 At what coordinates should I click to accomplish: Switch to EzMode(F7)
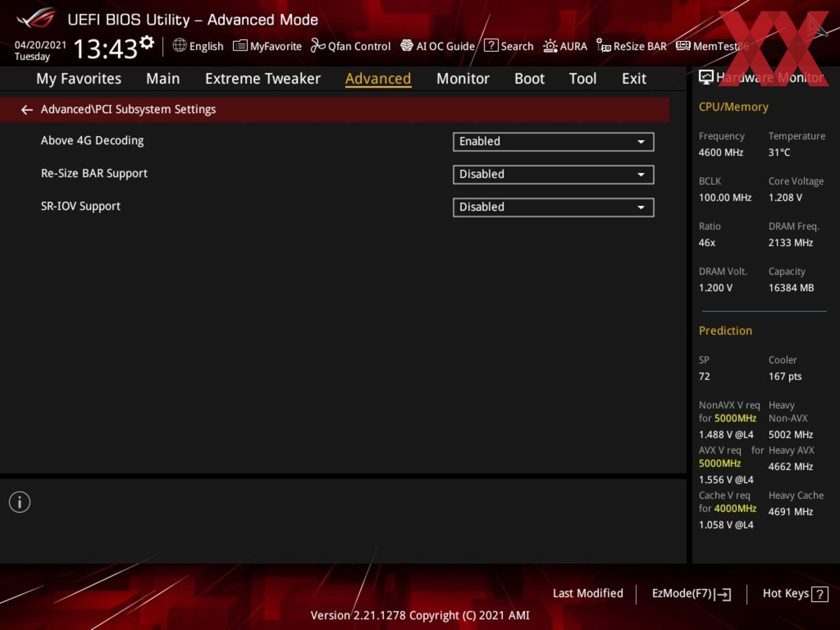[682, 594]
